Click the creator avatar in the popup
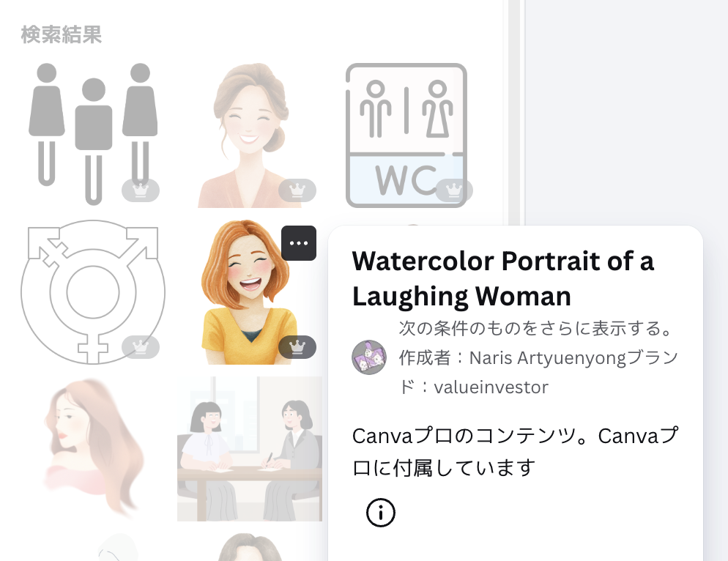The height and width of the screenshot is (561, 728). [369, 357]
